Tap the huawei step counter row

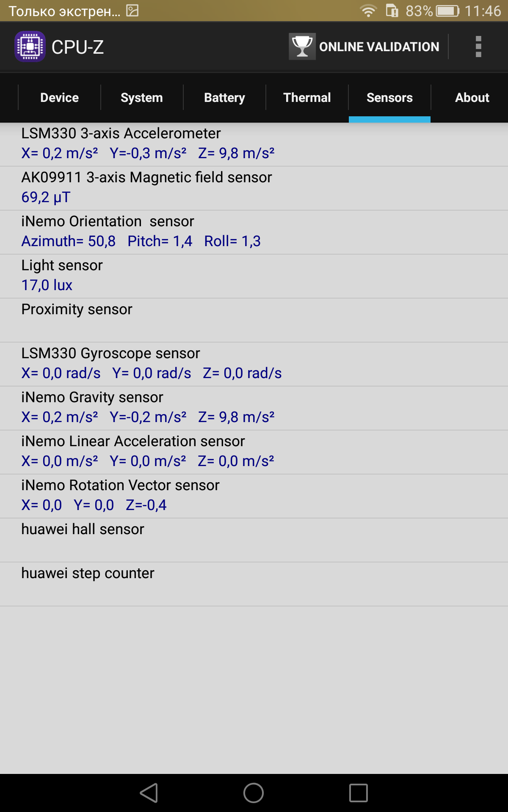[x=254, y=584]
